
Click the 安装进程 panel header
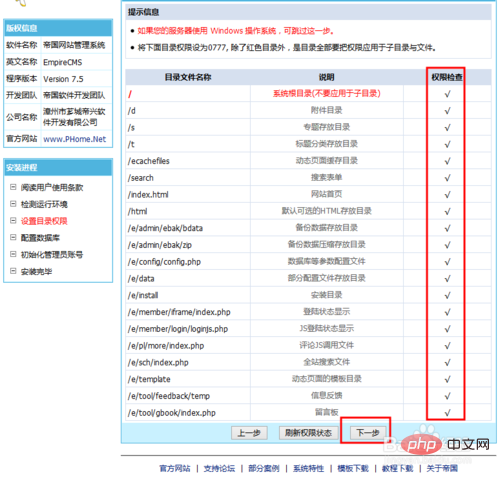58,167
